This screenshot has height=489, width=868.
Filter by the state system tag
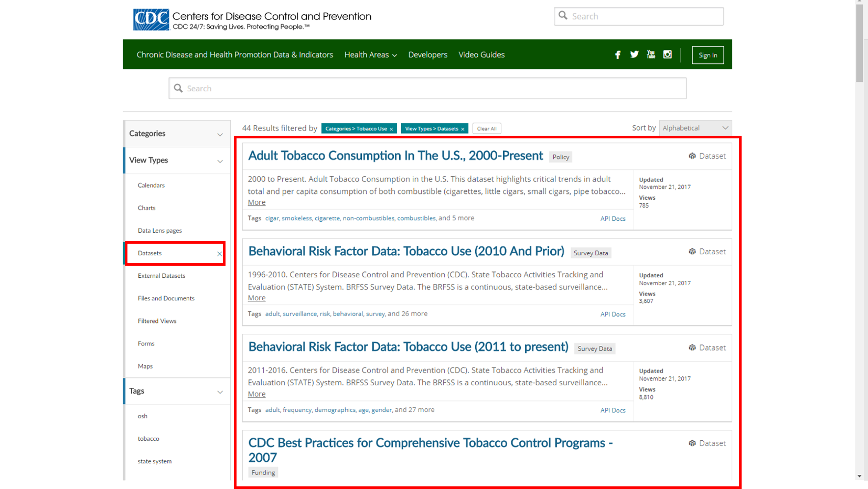click(x=155, y=461)
